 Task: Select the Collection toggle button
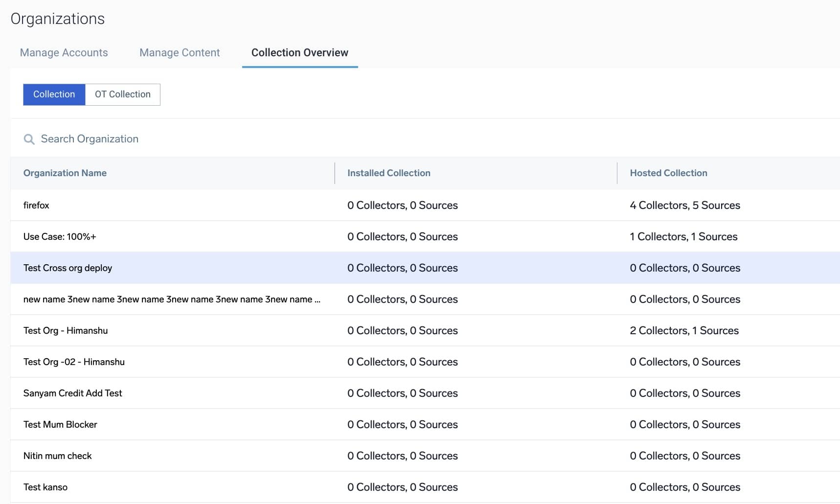click(54, 94)
